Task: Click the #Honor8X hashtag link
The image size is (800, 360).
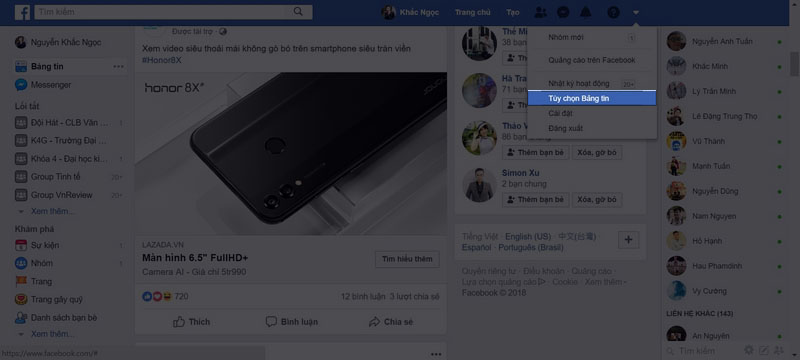Action: coord(162,60)
